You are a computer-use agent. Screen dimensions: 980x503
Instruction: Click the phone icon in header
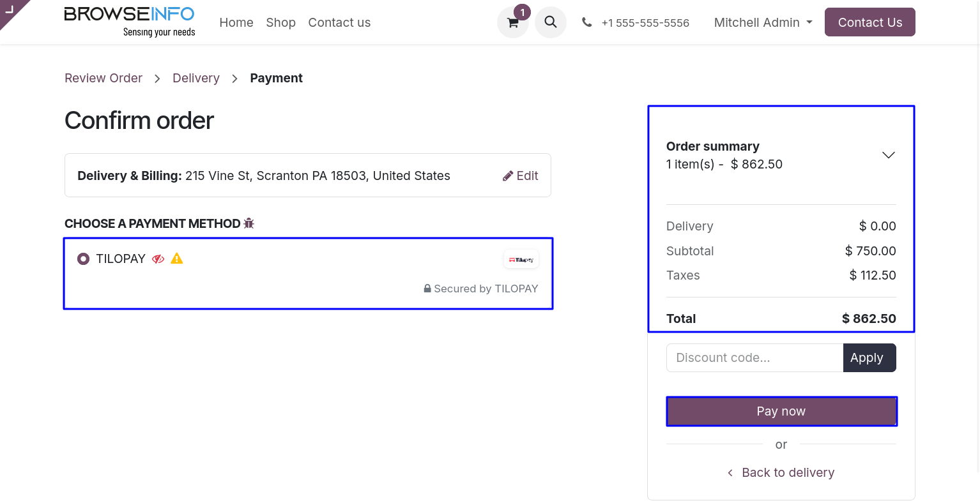click(586, 22)
